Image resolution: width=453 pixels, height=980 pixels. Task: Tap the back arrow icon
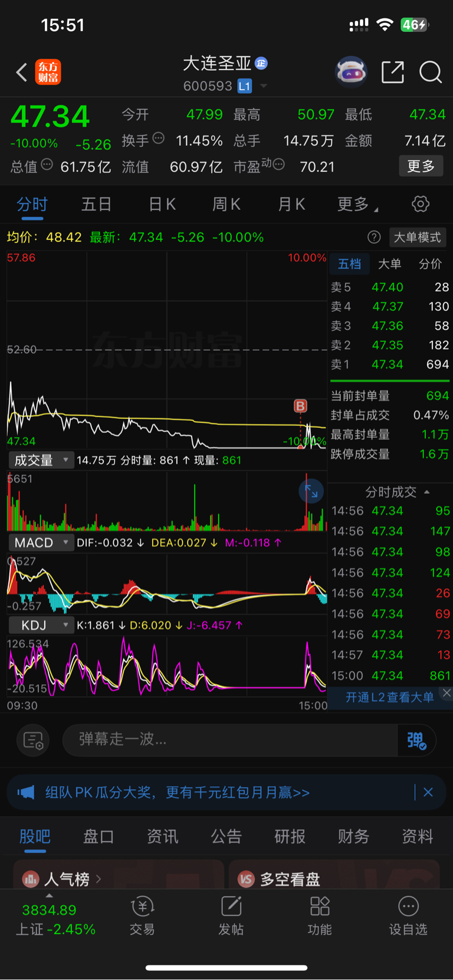pos(22,72)
